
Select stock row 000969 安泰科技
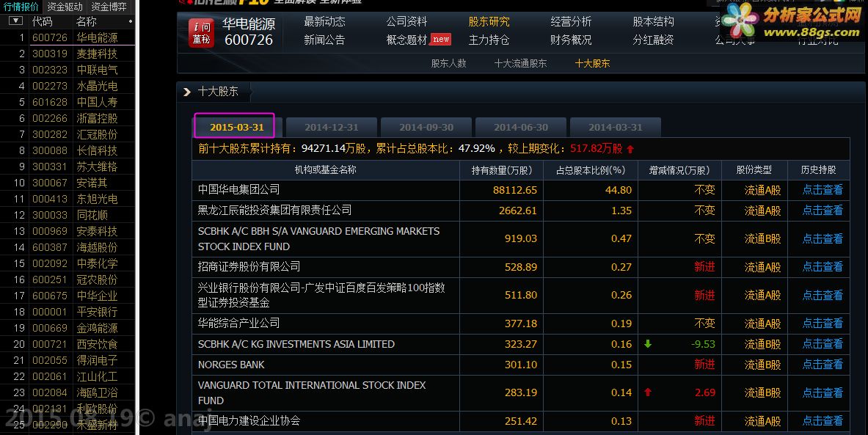tap(68, 231)
